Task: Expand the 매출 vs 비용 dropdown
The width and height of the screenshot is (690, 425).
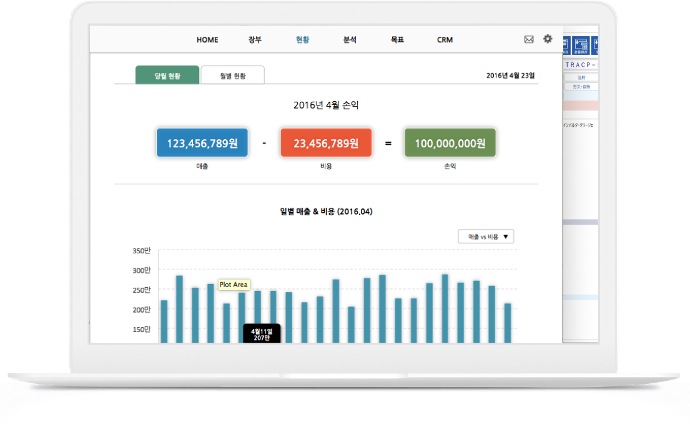Action: point(486,237)
